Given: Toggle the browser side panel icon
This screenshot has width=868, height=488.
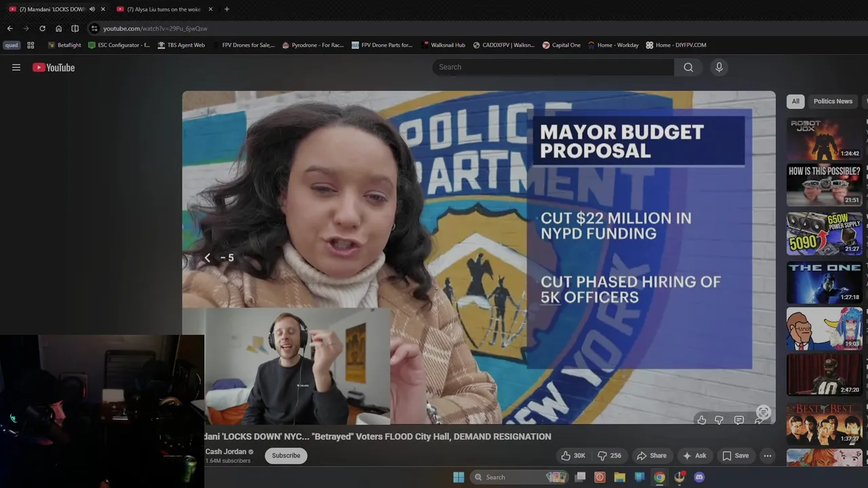Looking at the screenshot, I should coord(75,28).
